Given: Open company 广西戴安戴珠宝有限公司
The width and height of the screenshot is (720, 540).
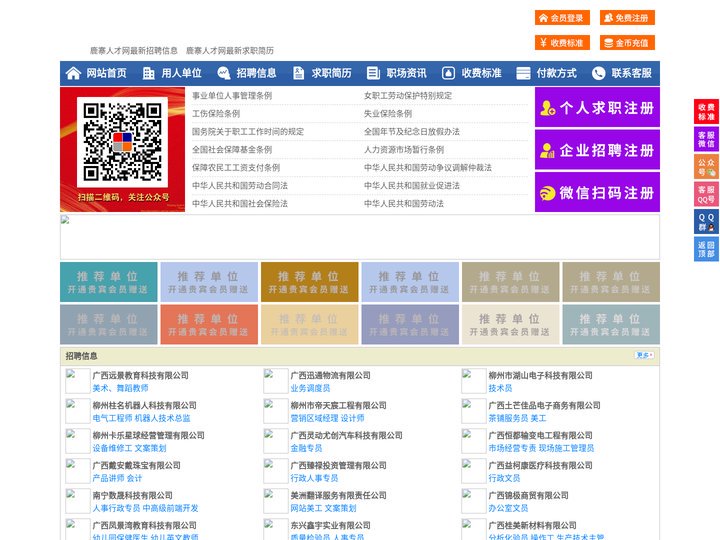Looking at the screenshot, I should pos(136,465).
